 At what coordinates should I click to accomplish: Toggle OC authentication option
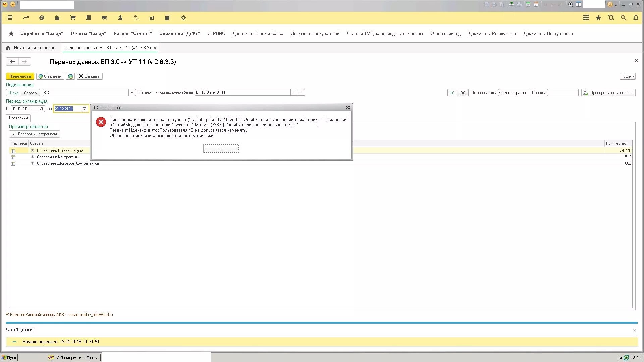tap(463, 93)
